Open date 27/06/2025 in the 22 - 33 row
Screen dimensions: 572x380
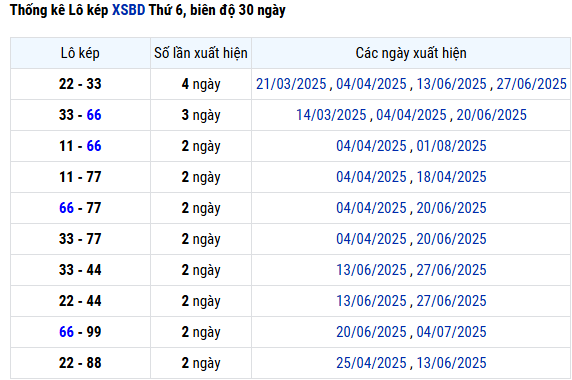pyautogui.click(x=532, y=84)
